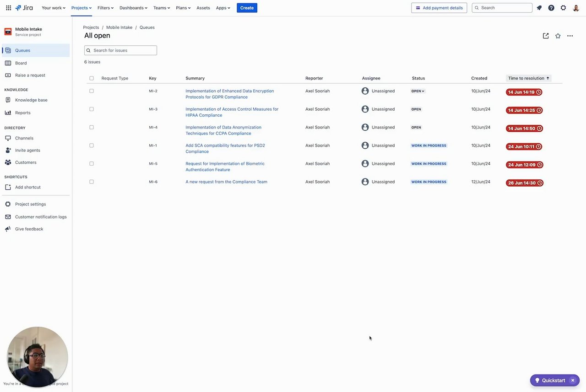Tick the checkbox for MI-5

click(x=92, y=164)
